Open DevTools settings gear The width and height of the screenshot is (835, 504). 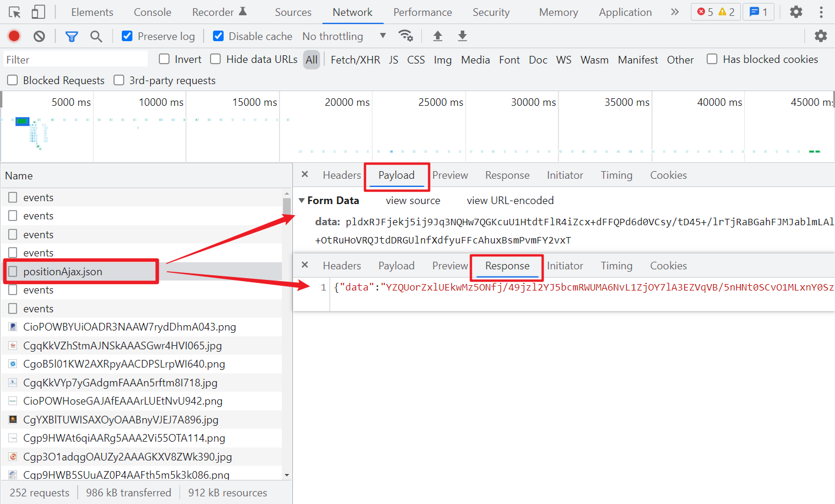pos(796,12)
